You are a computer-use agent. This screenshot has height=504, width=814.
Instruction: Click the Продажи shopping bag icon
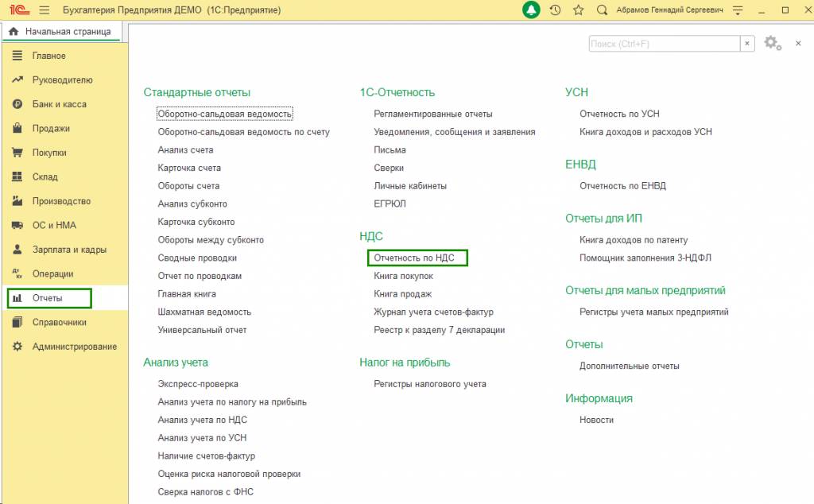(x=17, y=128)
